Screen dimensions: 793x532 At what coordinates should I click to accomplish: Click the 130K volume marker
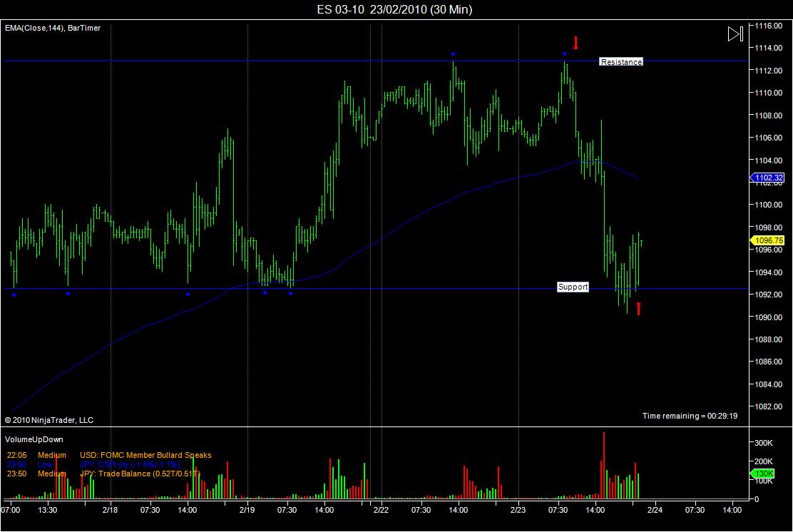click(x=762, y=474)
